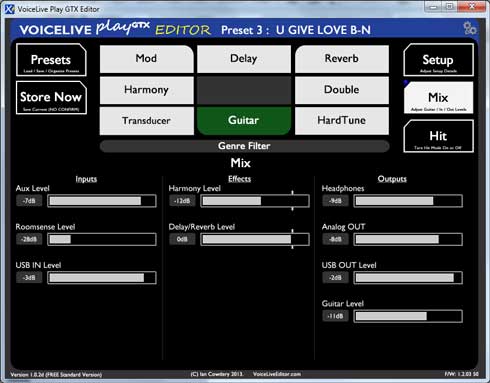Turn on the Delay effect
Image resolution: width=490 pixels, height=383 pixels.
244,59
